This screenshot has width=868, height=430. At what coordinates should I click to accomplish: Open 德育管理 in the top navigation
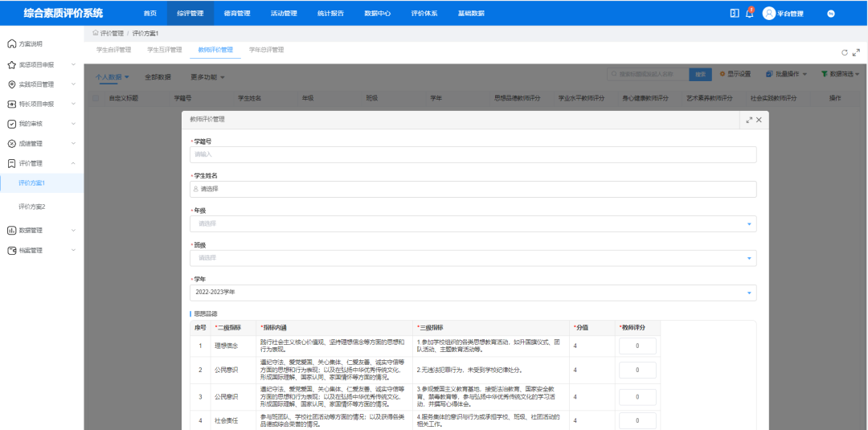tap(237, 14)
